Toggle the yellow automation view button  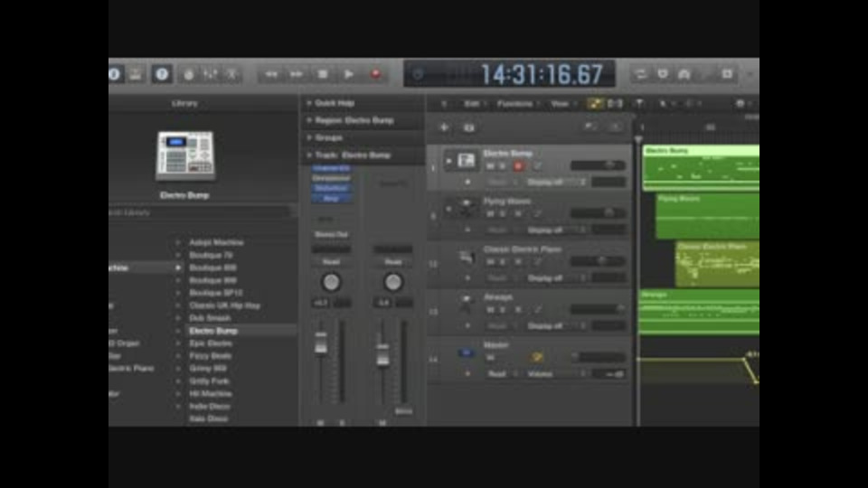click(595, 103)
